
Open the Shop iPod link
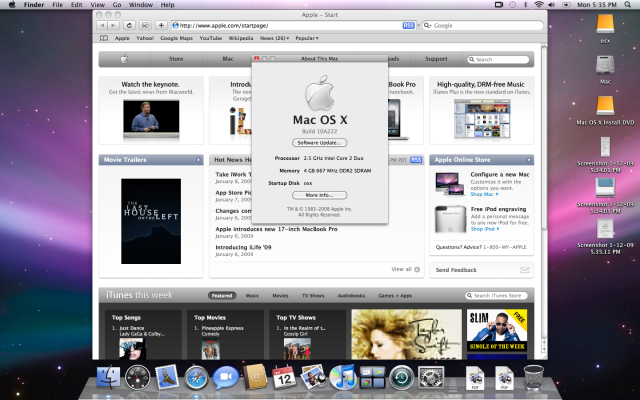tap(485, 229)
